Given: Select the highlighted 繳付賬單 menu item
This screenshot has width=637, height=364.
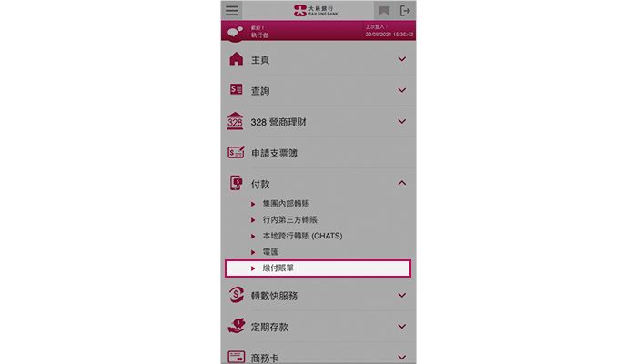Looking at the screenshot, I should tap(318, 268).
